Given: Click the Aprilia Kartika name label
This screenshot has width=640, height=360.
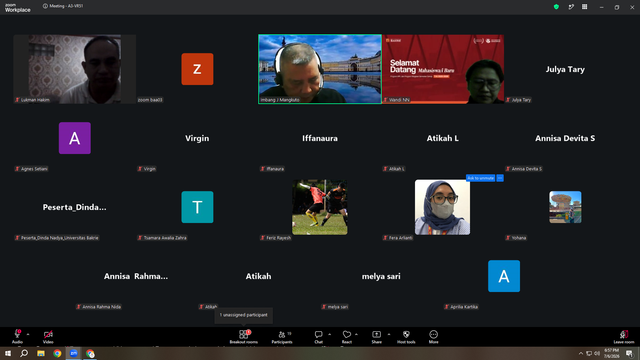Looking at the screenshot, I should (x=461, y=307).
